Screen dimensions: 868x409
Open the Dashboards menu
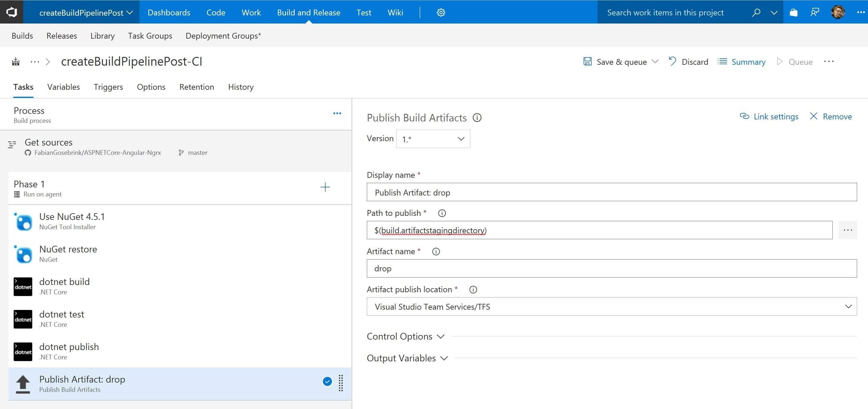coord(169,12)
